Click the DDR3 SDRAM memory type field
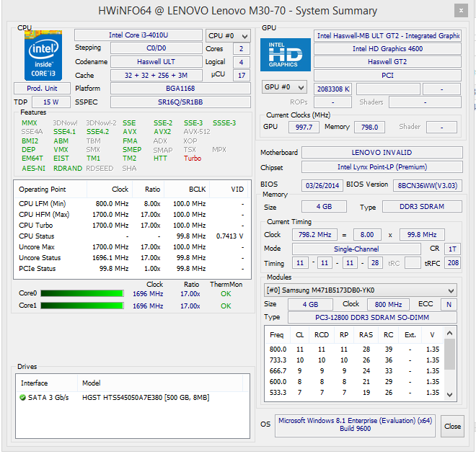Viewport: 476px width, 454px height. tap(422, 207)
